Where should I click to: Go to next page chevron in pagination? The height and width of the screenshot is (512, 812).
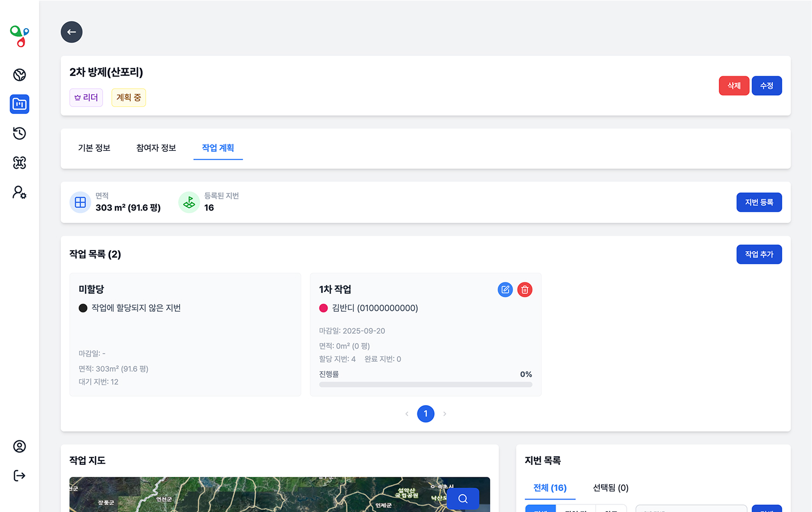445,414
